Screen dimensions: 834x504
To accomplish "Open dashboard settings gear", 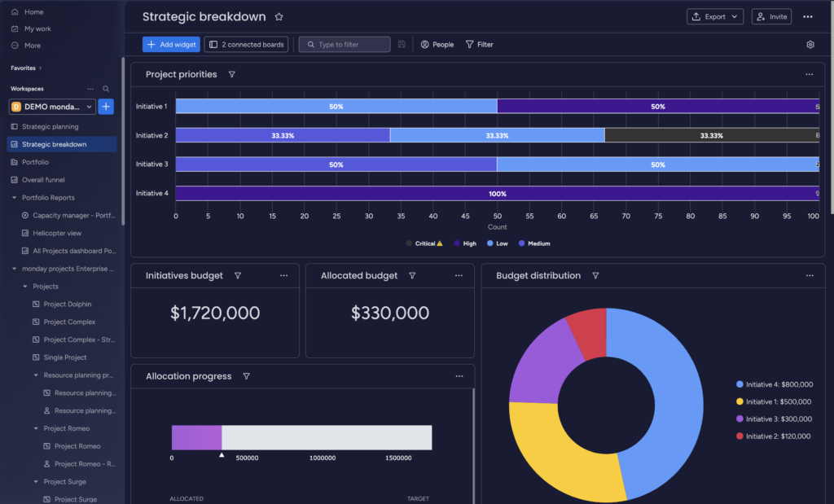I will pos(809,45).
